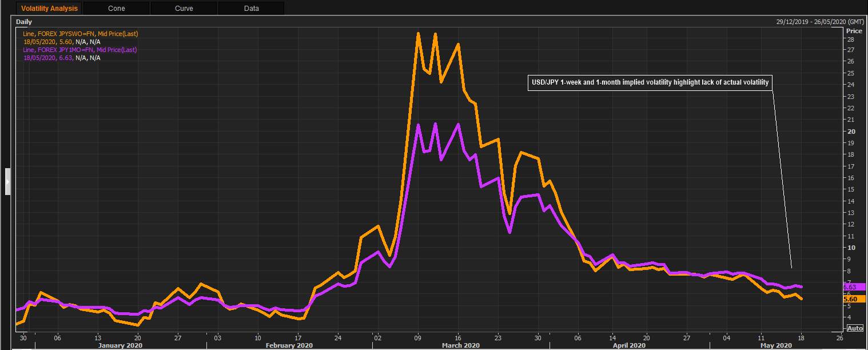Click the February 2020 month label
The image size is (868, 350).
[x=289, y=345]
